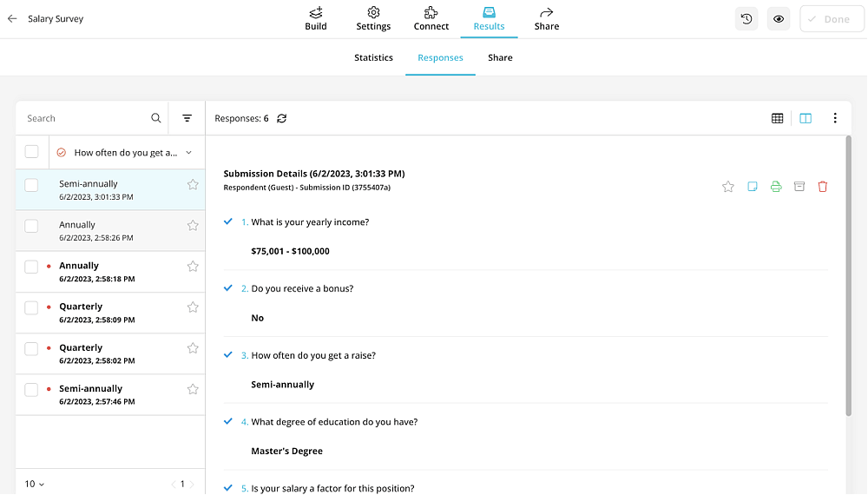Star the Semi-annually 3:01:33 PM response

[193, 184]
